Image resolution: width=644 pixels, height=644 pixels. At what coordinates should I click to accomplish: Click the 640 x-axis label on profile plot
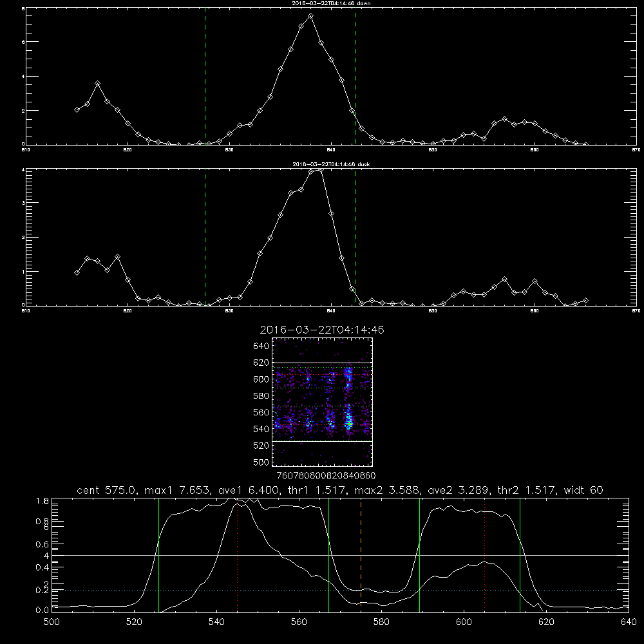(x=629, y=622)
